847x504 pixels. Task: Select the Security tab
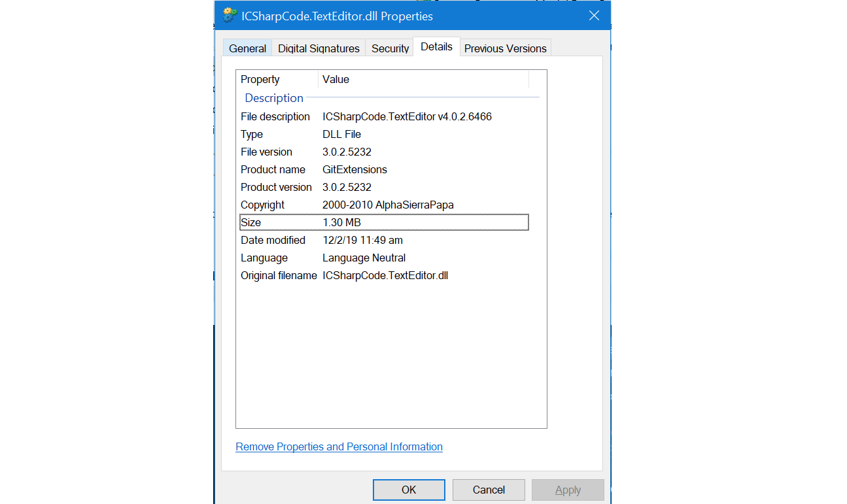[389, 48]
